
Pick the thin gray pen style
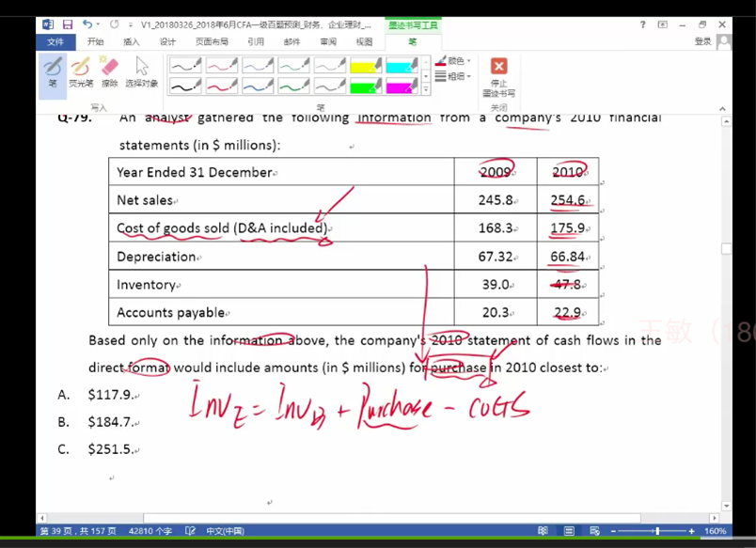(x=330, y=65)
